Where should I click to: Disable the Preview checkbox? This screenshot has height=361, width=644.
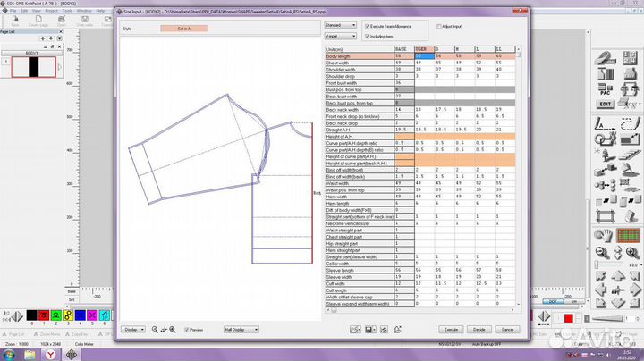point(187,330)
